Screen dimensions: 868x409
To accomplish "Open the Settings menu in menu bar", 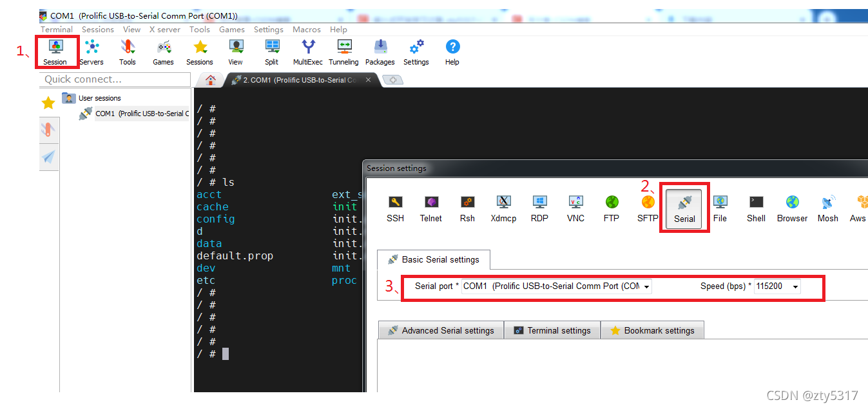I will click(x=269, y=29).
